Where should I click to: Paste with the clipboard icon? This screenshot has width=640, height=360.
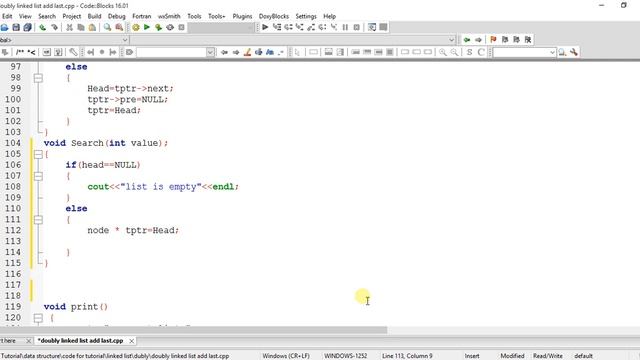tap(92, 27)
